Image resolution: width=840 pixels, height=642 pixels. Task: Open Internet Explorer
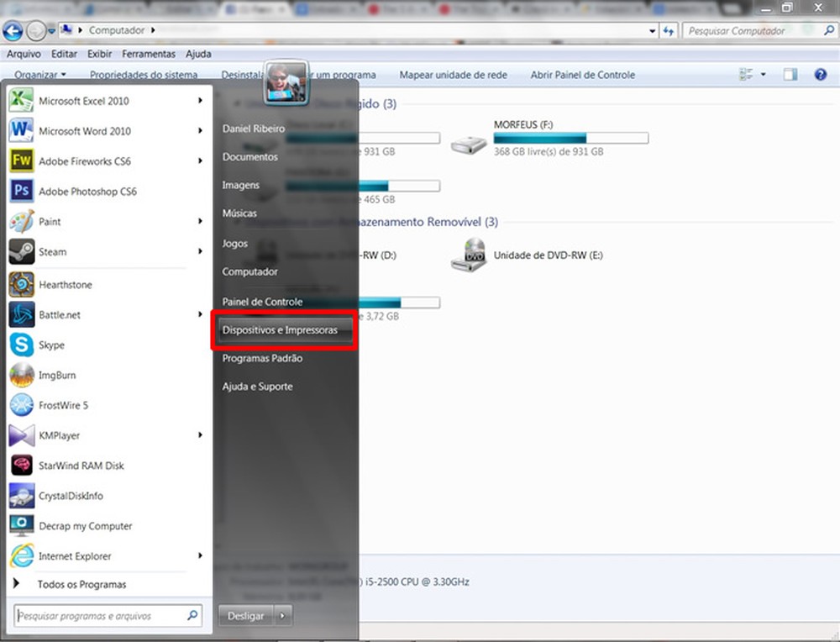coord(75,556)
